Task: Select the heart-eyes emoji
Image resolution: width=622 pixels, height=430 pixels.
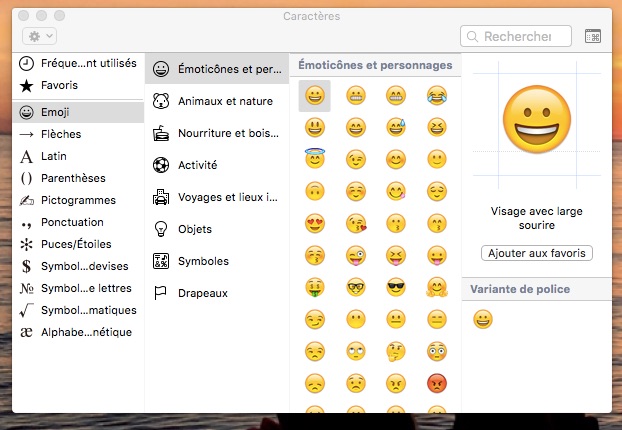Action: click(315, 223)
